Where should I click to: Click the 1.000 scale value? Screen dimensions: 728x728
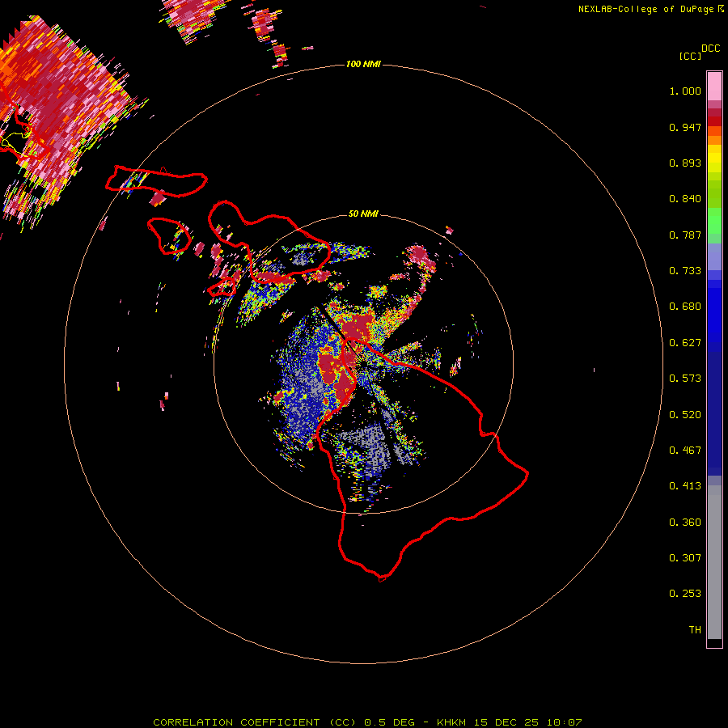[x=685, y=91]
